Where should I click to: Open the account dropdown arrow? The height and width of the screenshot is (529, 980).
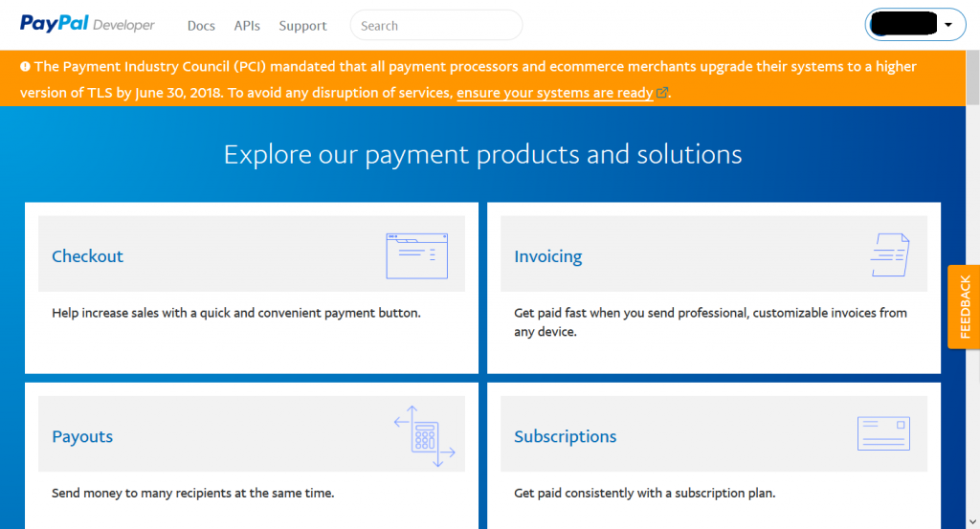947,26
